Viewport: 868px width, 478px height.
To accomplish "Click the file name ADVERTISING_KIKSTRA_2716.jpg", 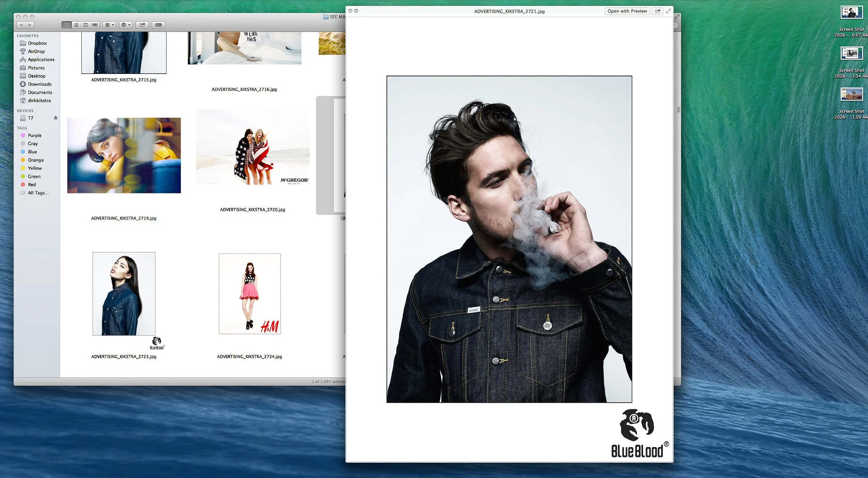I will pos(244,90).
